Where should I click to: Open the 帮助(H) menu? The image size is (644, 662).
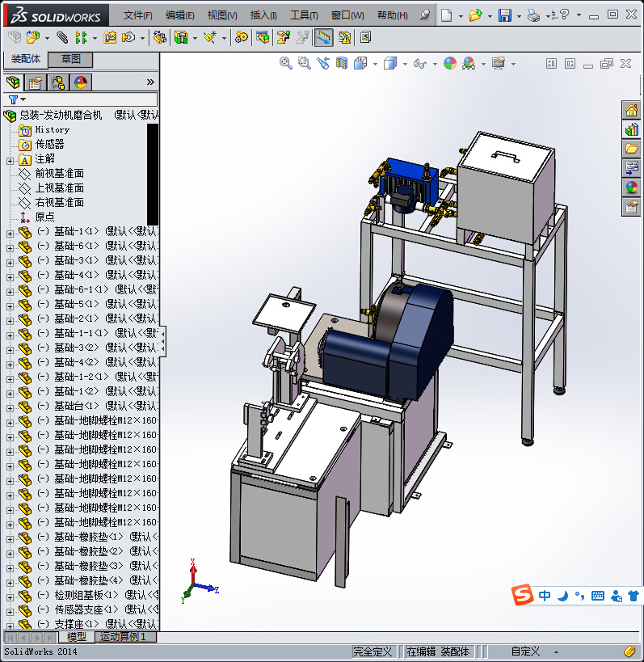pos(393,15)
